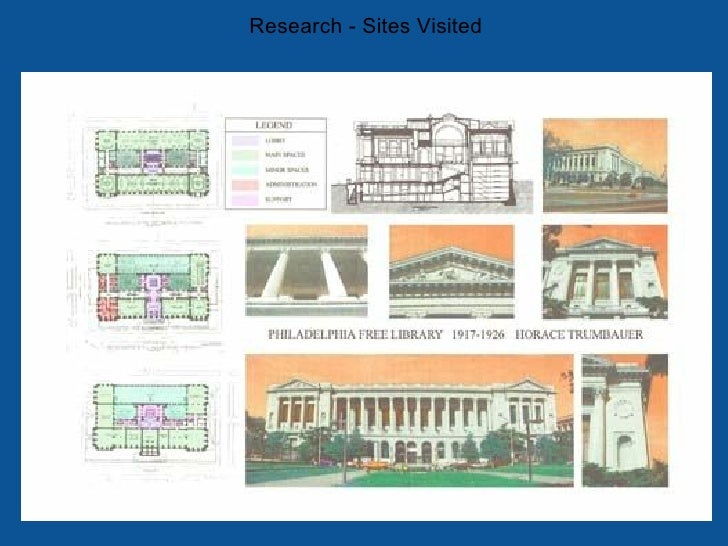Viewport: 728px width, 546px height.
Task: Open the pediment detail photo
Action: pyautogui.click(x=452, y=272)
